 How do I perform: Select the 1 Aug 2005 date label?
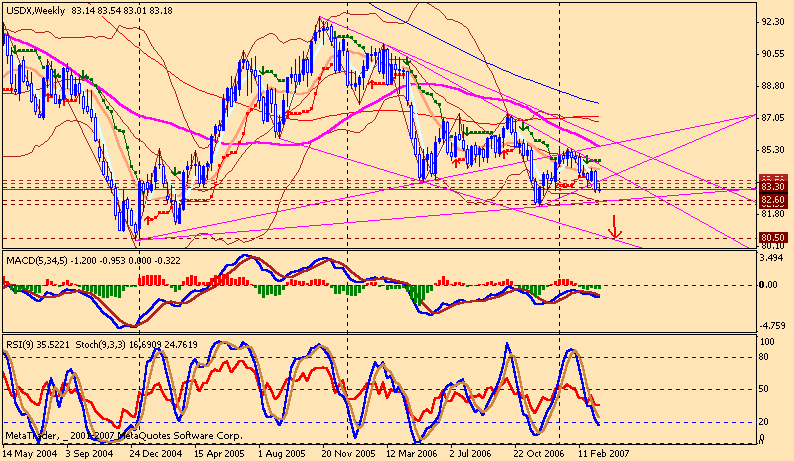point(282,453)
